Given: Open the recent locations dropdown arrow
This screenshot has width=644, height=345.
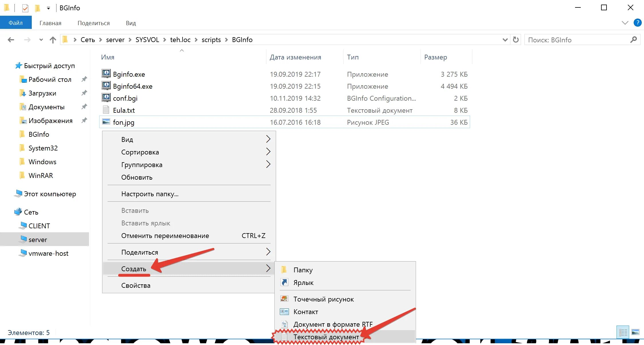Looking at the screenshot, I should tap(41, 40).
